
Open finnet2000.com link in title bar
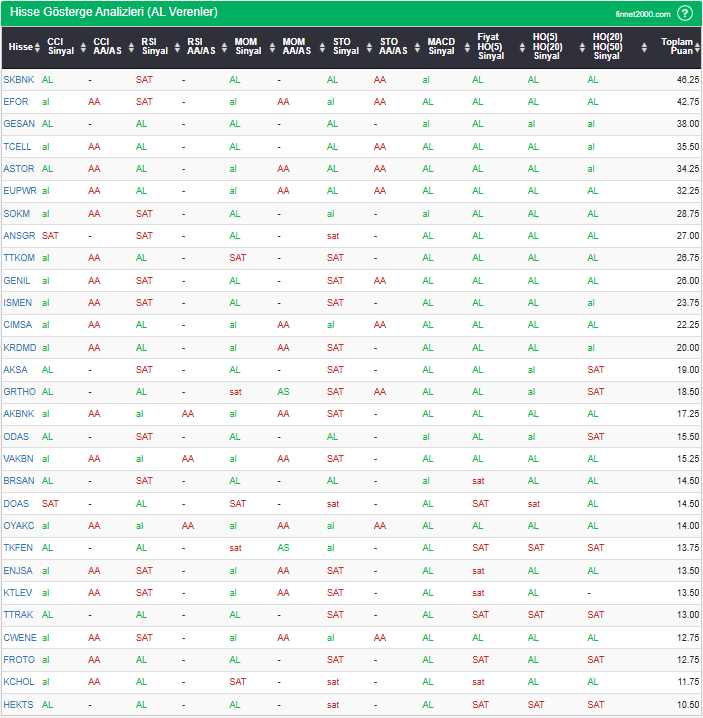[643, 14]
